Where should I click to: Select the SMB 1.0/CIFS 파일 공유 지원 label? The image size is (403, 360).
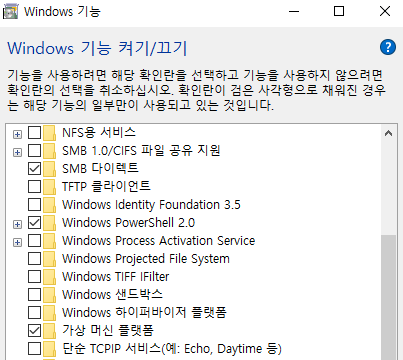141,151
